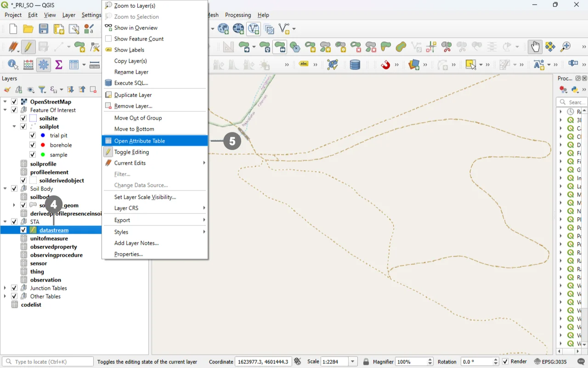The image size is (588, 368).
Task: Open the Filter Legend funnel icon
Action: tap(42, 90)
